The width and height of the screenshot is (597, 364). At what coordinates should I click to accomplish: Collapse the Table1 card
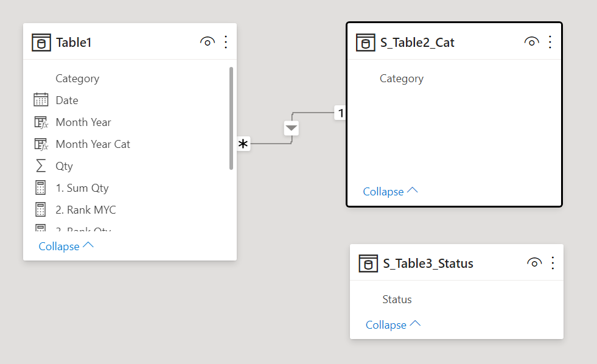[x=66, y=246]
